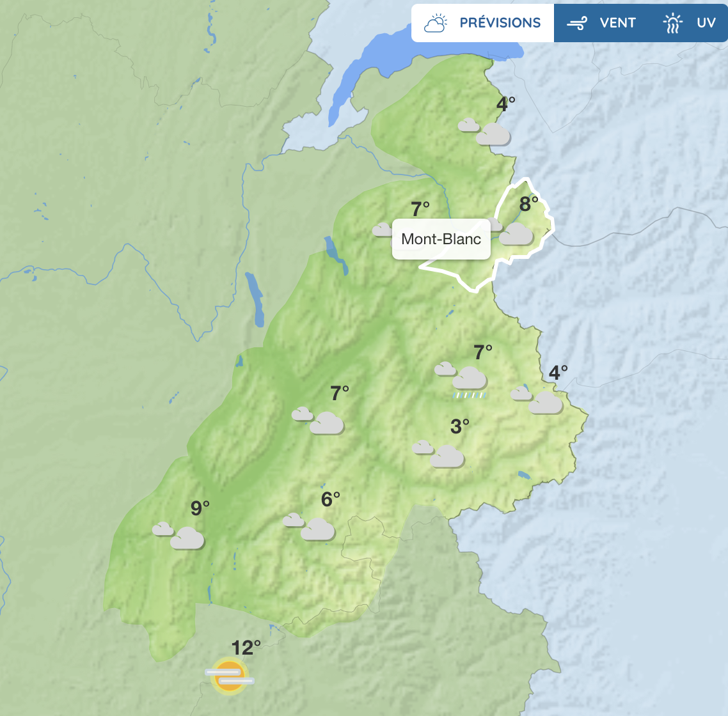Select the foggy sun icon under 12°

229,675
